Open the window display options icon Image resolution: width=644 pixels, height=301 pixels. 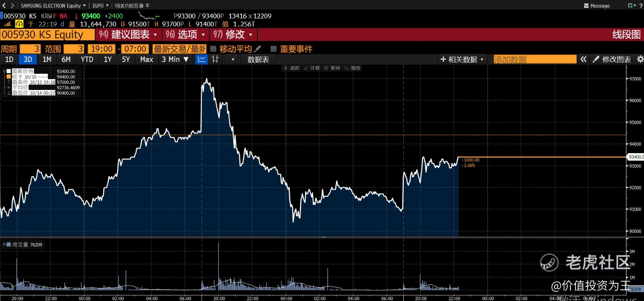[x=631, y=6]
